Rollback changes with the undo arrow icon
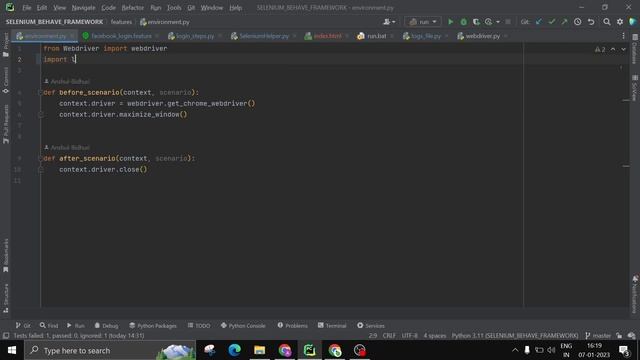 coord(591,22)
